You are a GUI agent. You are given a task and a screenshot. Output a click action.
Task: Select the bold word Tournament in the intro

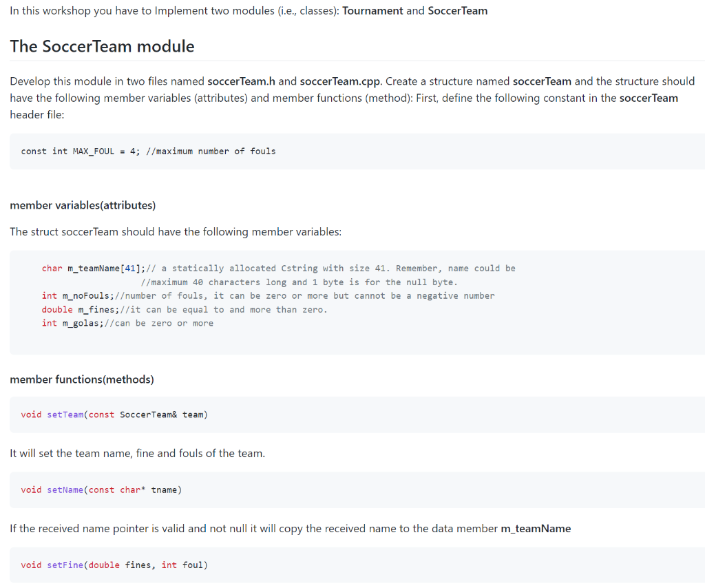pyautogui.click(x=372, y=10)
